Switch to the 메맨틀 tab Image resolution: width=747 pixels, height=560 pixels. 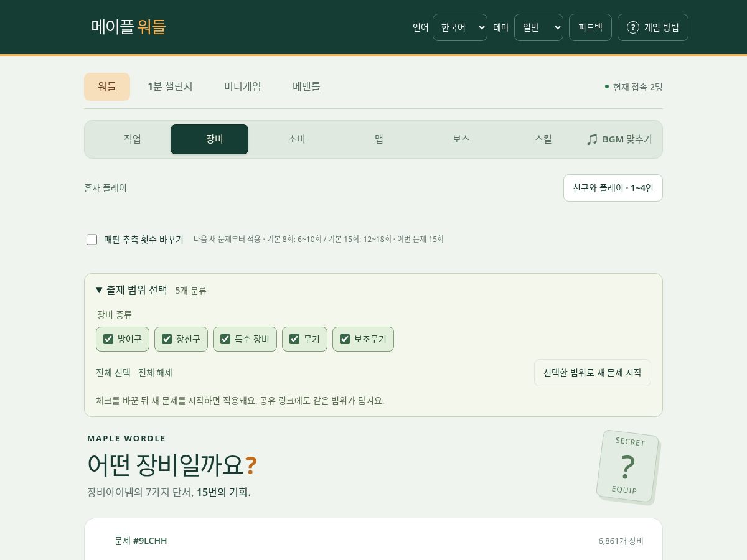click(x=306, y=86)
